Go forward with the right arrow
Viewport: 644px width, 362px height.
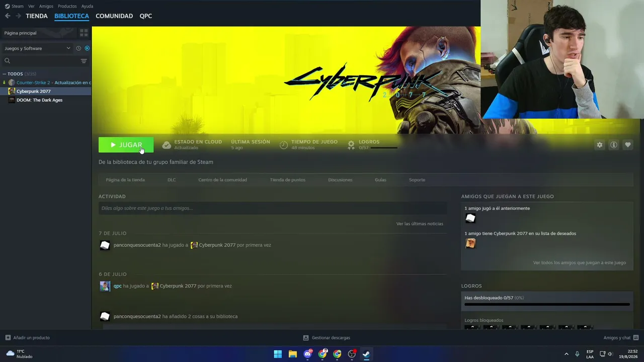pyautogui.click(x=18, y=16)
